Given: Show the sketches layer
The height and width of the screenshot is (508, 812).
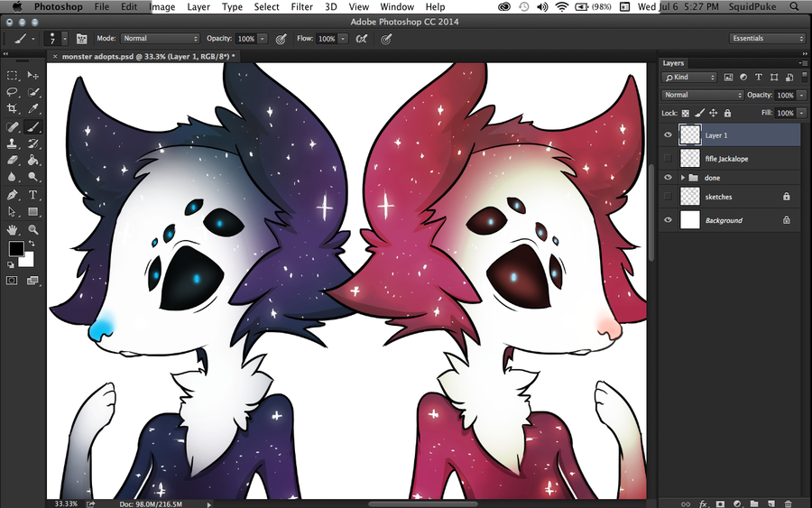Looking at the screenshot, I should pyautogui.click(x=668, y=197).
